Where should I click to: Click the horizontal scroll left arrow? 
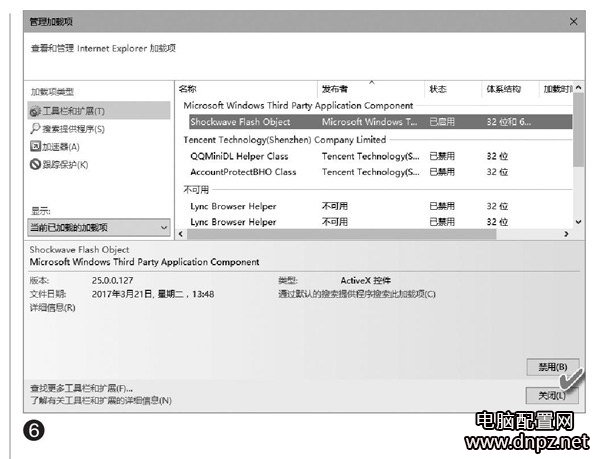tap(181, 234)
